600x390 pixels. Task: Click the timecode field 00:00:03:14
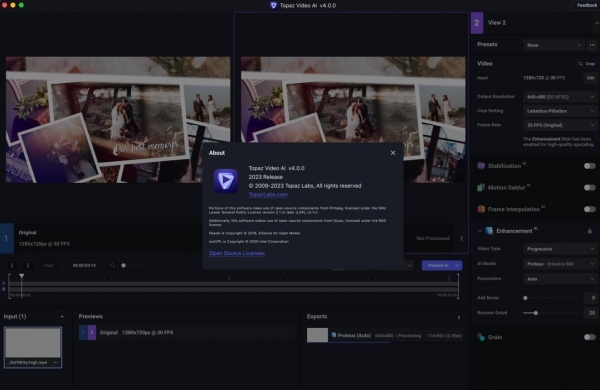(84, 265)
